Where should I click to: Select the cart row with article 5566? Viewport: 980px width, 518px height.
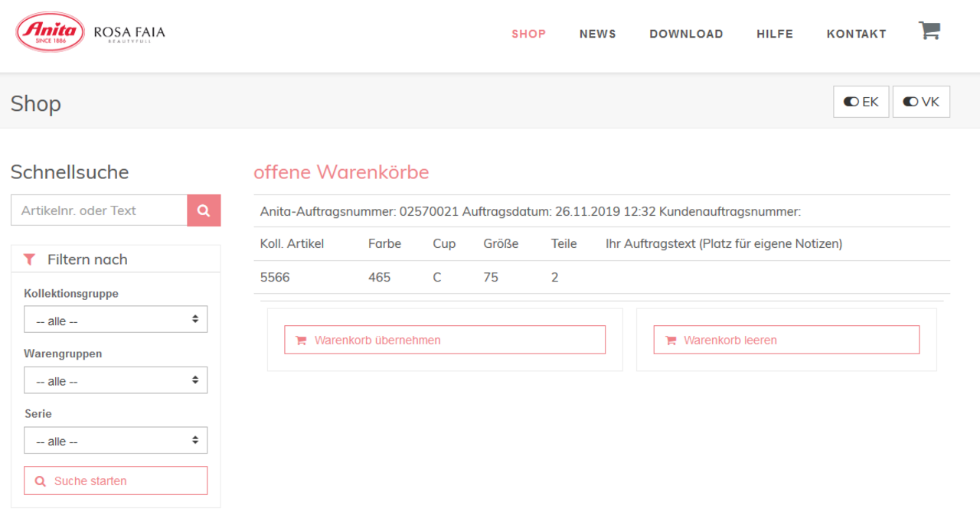point(601,277)
